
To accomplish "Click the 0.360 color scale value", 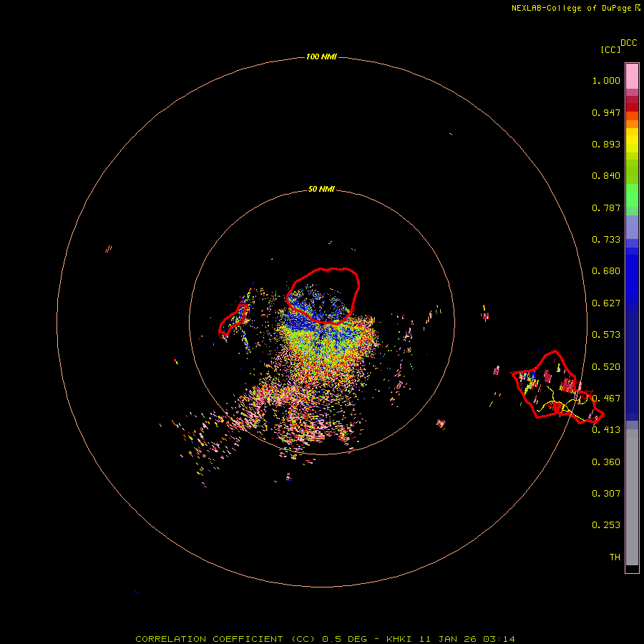I will point(606,462).
